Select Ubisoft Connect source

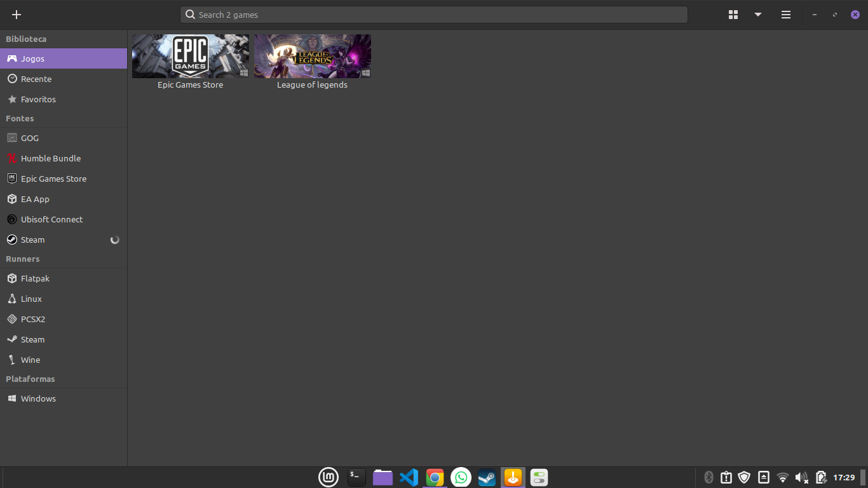click(51, 219)
